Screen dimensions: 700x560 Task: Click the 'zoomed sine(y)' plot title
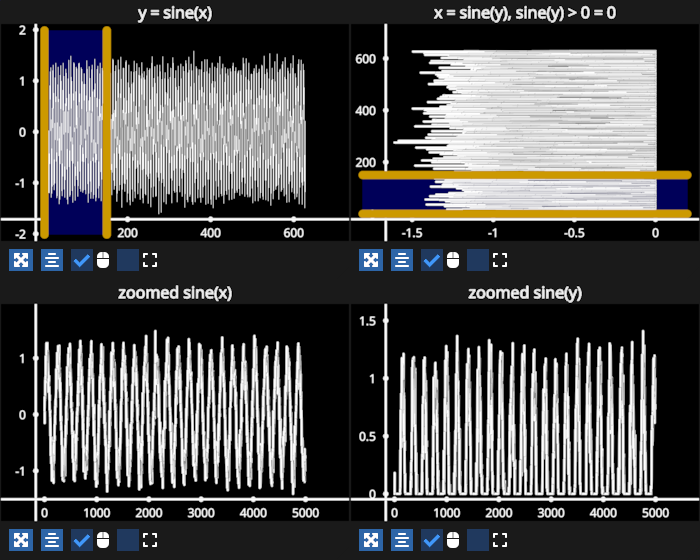(x=525, y=293)
